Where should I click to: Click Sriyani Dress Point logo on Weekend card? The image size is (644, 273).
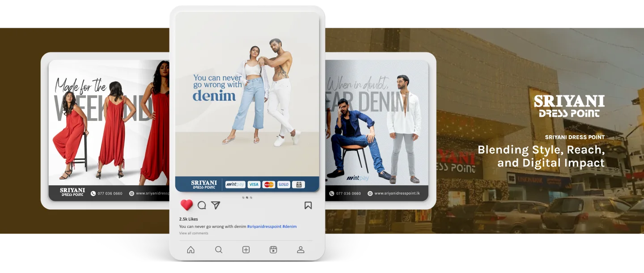tap(72, 192)
